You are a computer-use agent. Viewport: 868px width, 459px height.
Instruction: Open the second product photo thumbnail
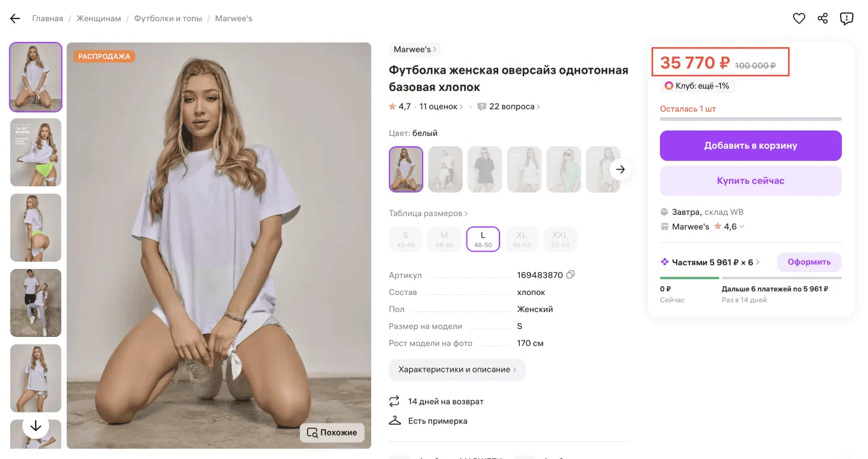(36, 153)
